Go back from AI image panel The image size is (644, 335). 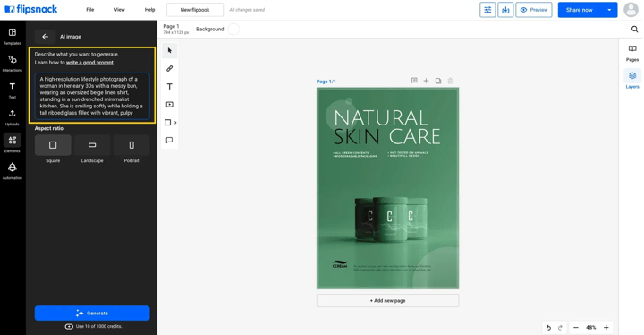pyautogui.click(x=46, y=37)
